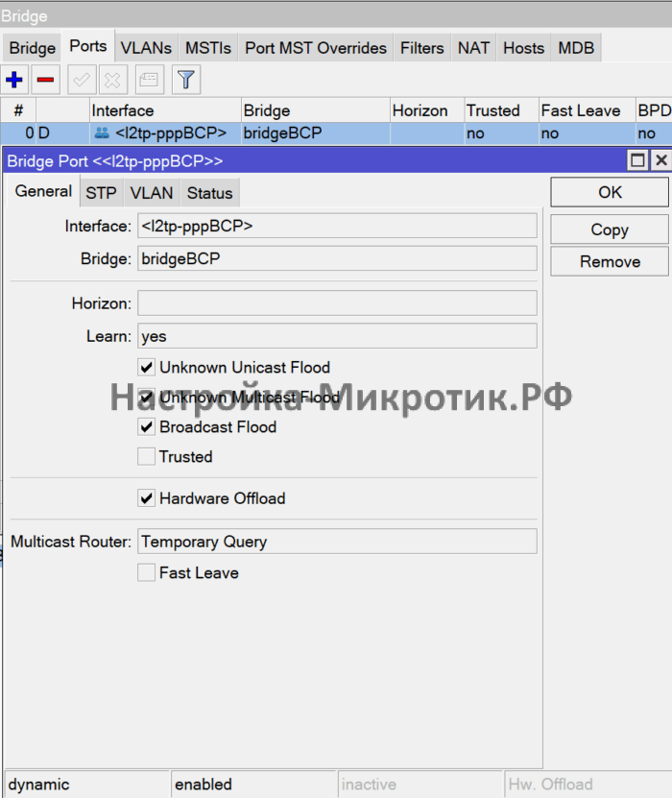The height and width of the screenshot is (798, 672).
Task: Click the disable cross toolbar icon
Action: click(x=113, y=80)
